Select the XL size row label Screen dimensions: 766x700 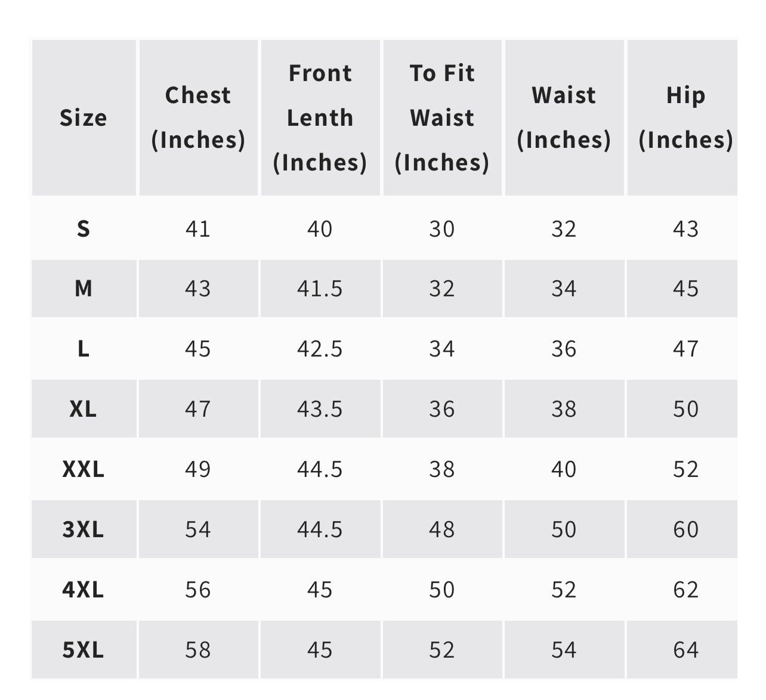point(84,409)
